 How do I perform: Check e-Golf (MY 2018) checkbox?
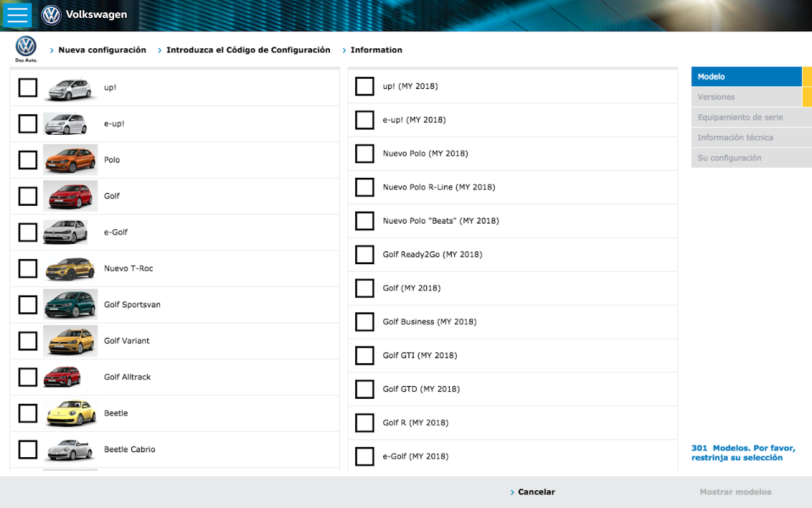(x=365, y=457)
